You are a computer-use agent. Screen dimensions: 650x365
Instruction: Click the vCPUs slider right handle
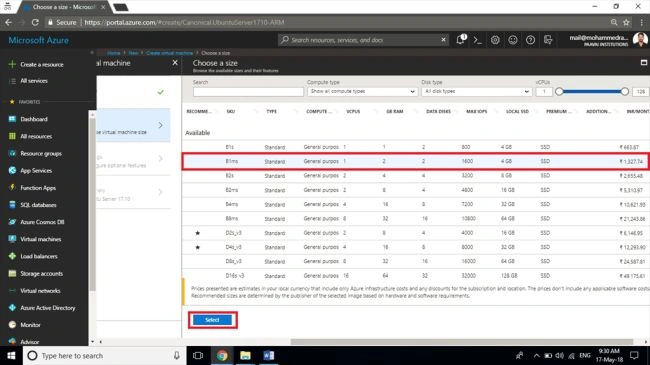(625, 92)
